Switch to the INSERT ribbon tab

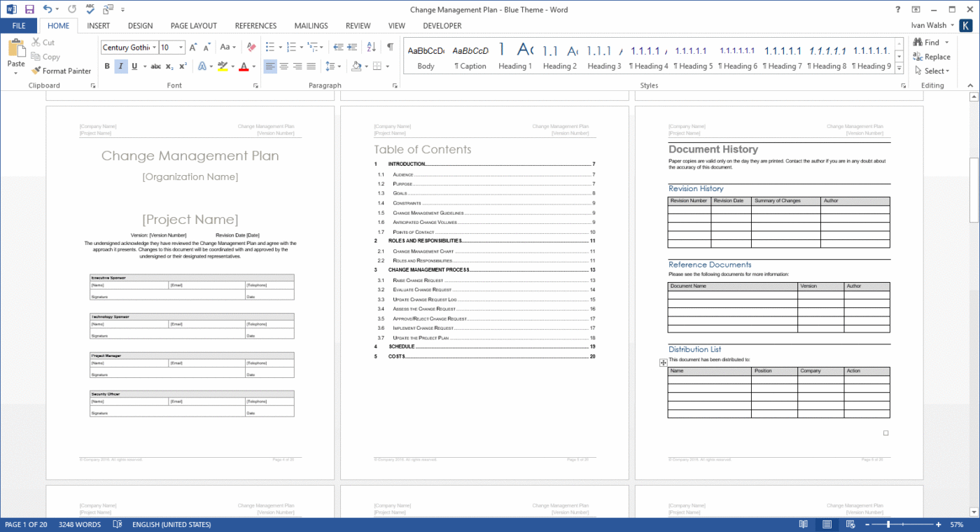[x=98, y=25]
